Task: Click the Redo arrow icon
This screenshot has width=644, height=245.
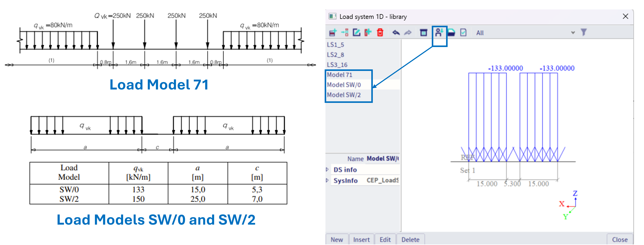Action: click(x=408, y=32)
